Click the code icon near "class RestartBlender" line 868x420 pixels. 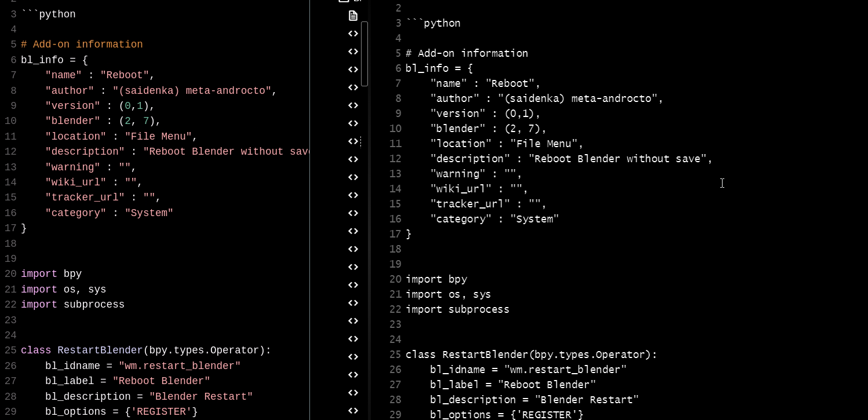click(353, 357)
